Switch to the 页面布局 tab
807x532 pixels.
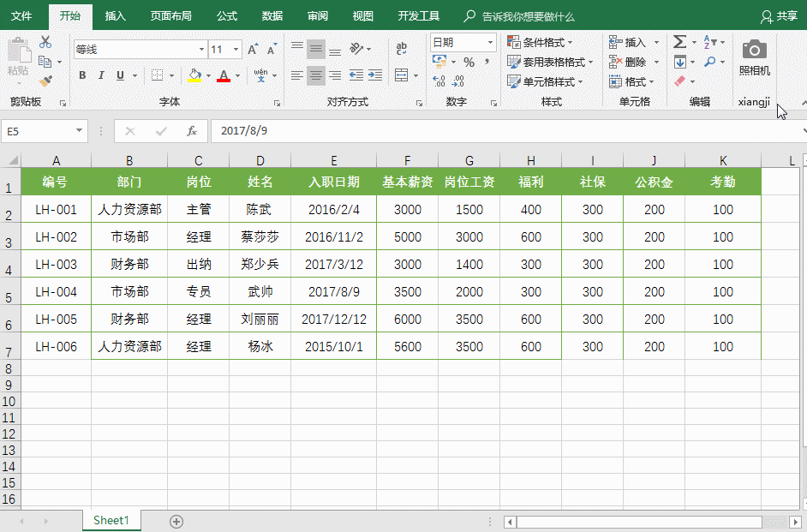(170, 16)
